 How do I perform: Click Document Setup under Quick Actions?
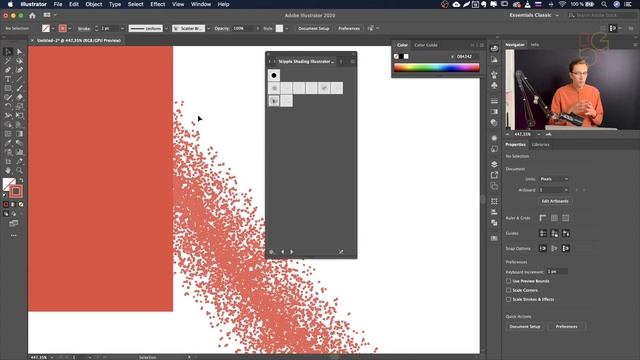point(525,327)
